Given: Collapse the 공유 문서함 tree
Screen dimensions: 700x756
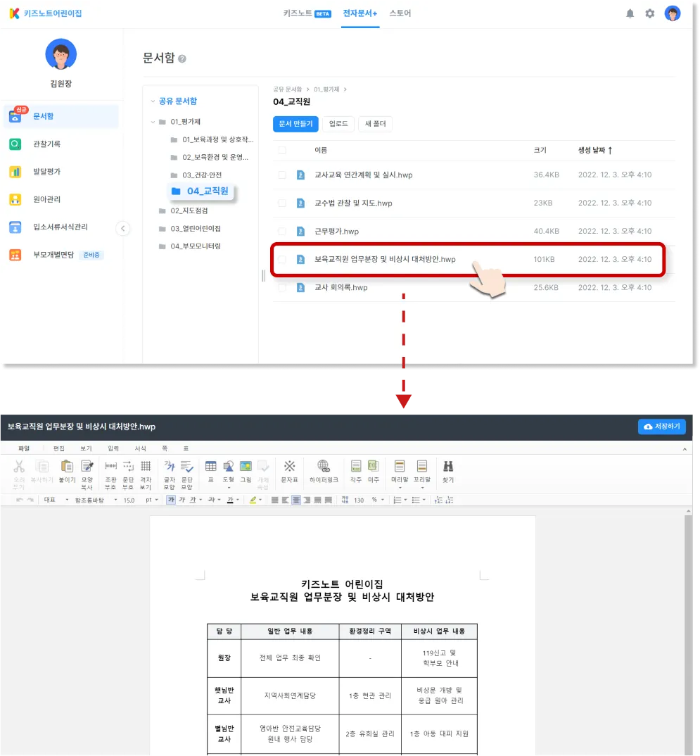Looking at the screenshot, I should tap(153, 101).
